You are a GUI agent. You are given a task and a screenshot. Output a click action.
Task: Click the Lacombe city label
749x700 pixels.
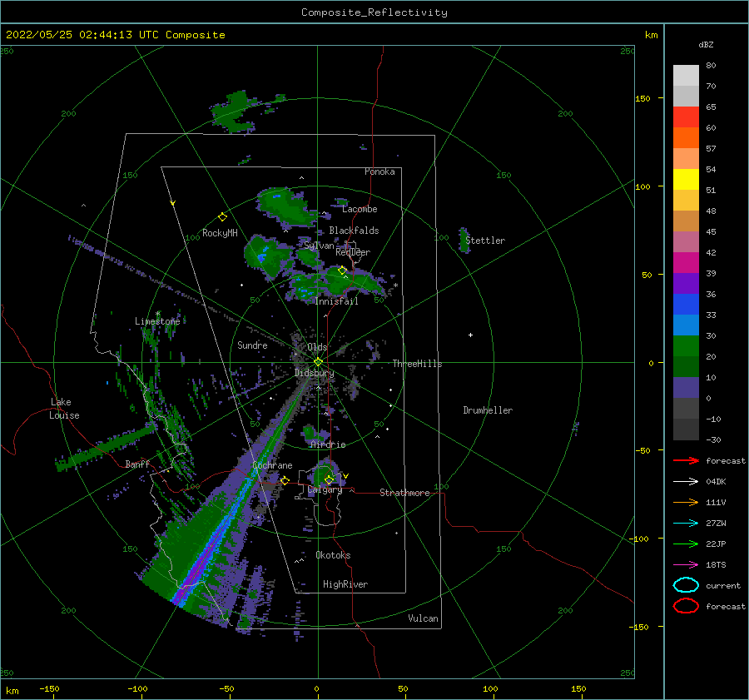360,209
